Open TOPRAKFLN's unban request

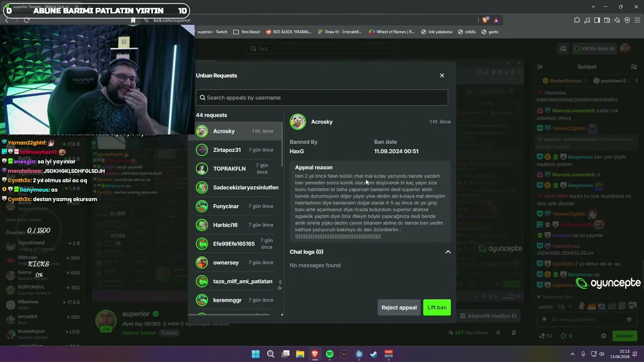pyautogui.click(x=236, y=168)
